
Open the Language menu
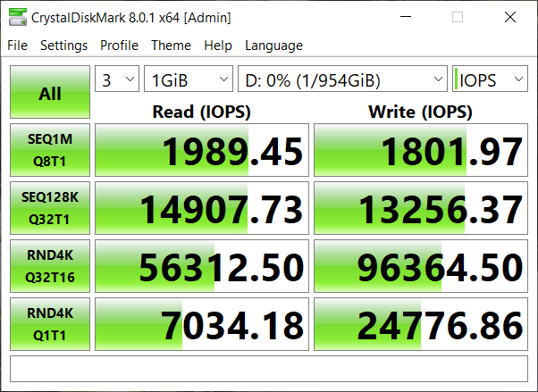pos(273,46)
